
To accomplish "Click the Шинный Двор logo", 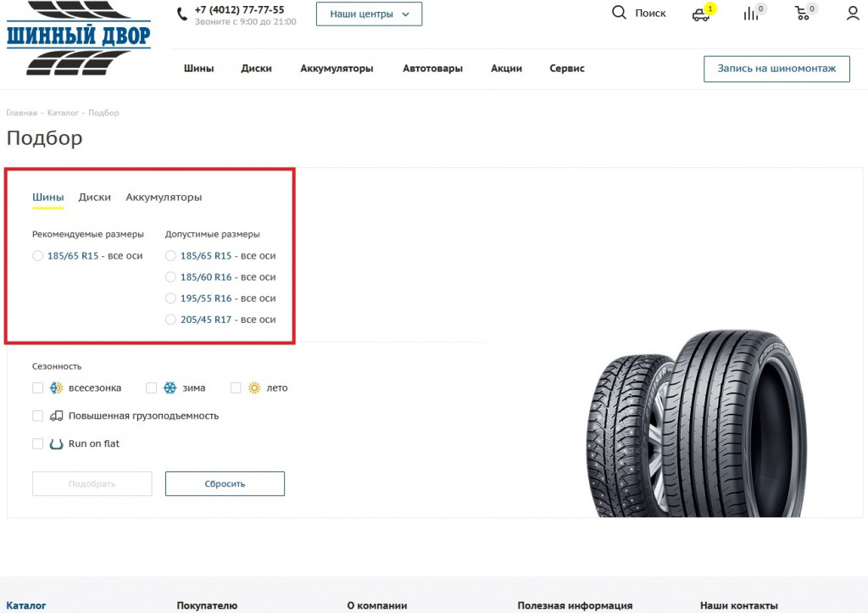I will [78, 37].
